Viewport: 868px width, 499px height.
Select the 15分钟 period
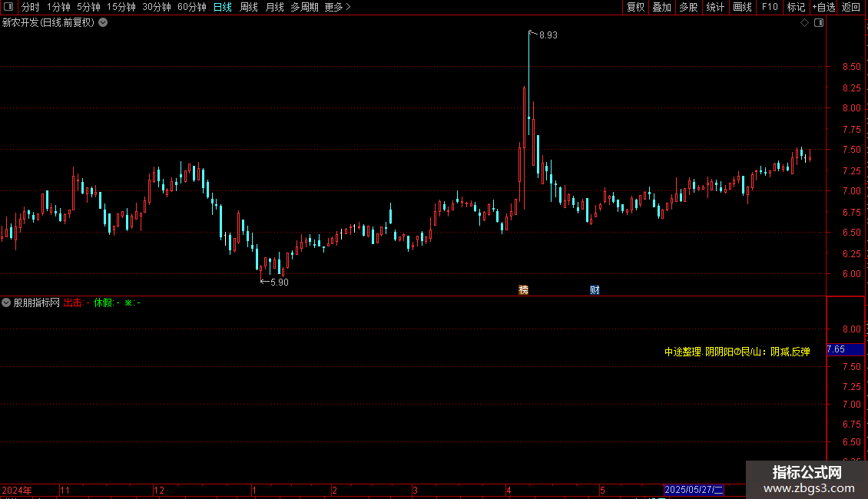121,7
